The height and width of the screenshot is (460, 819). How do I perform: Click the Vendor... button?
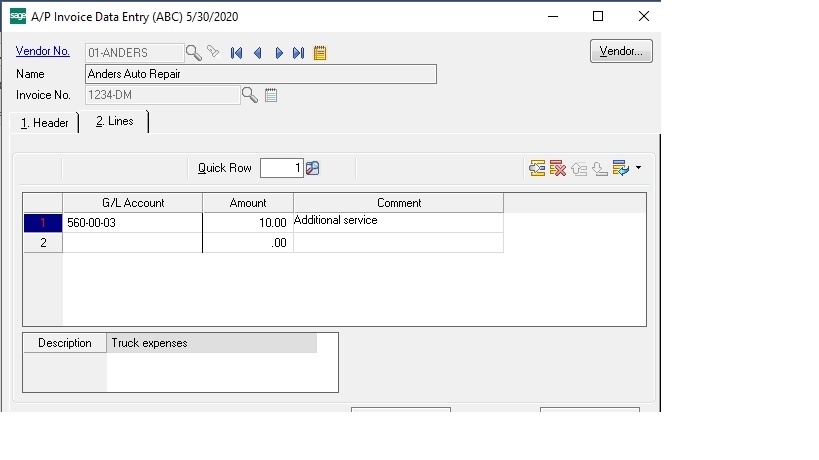pos(621,51)
